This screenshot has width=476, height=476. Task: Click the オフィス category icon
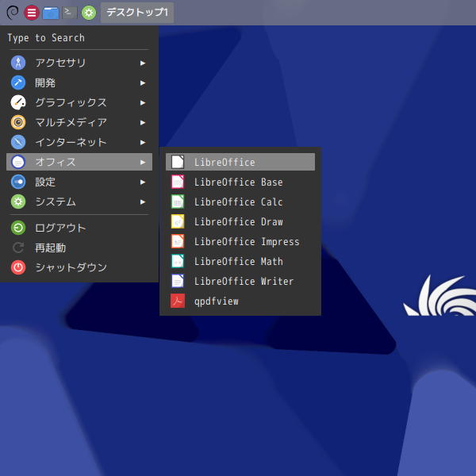tap(18, 162)
